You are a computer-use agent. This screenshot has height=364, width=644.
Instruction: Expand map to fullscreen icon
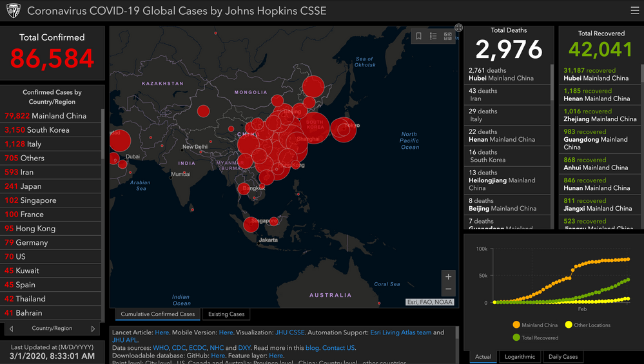(459, 28)
